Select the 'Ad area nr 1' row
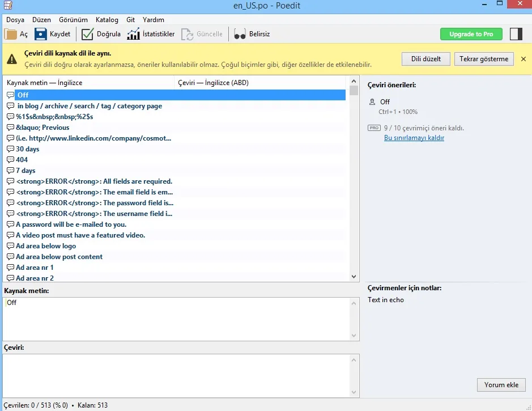Viewport: 532px width, 411px height. coord(176,268)
